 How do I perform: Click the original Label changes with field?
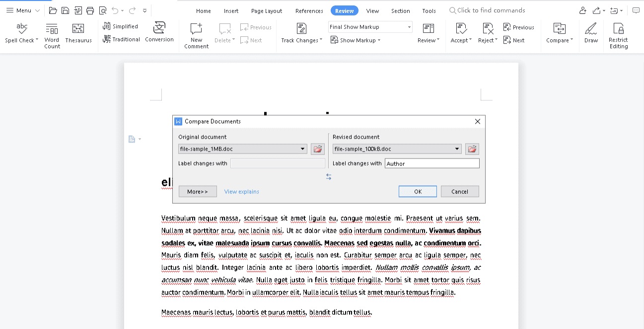click(x=278, y=164)
